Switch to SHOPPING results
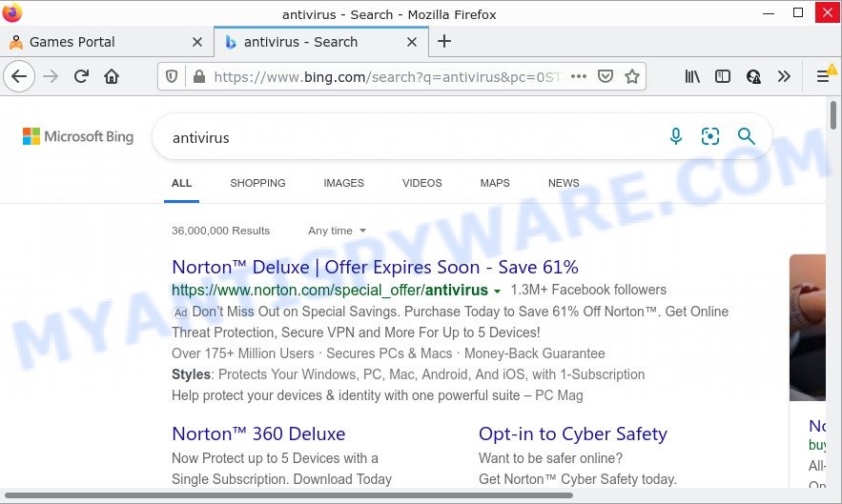This screenshot has height=504, width=842. click(x=257, y=183)
